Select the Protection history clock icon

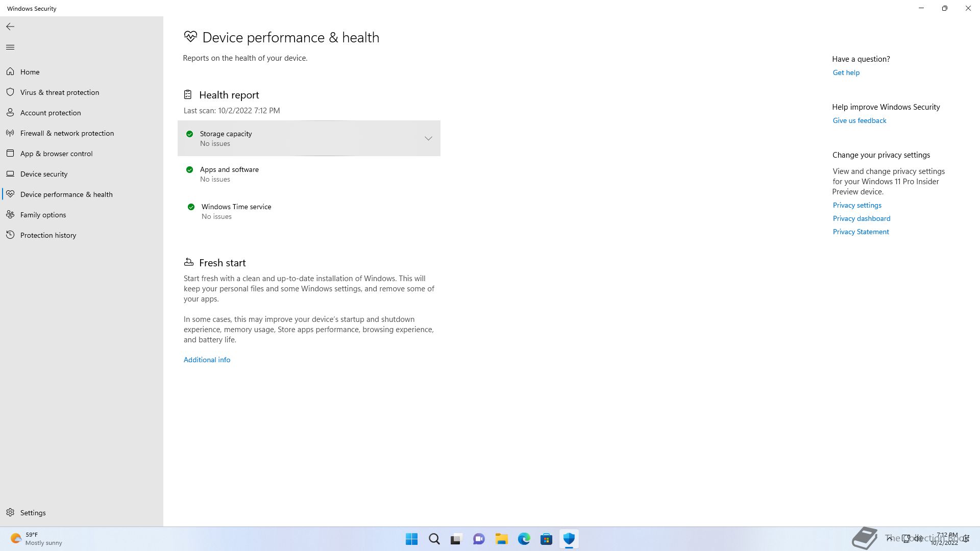pos(10,235)
